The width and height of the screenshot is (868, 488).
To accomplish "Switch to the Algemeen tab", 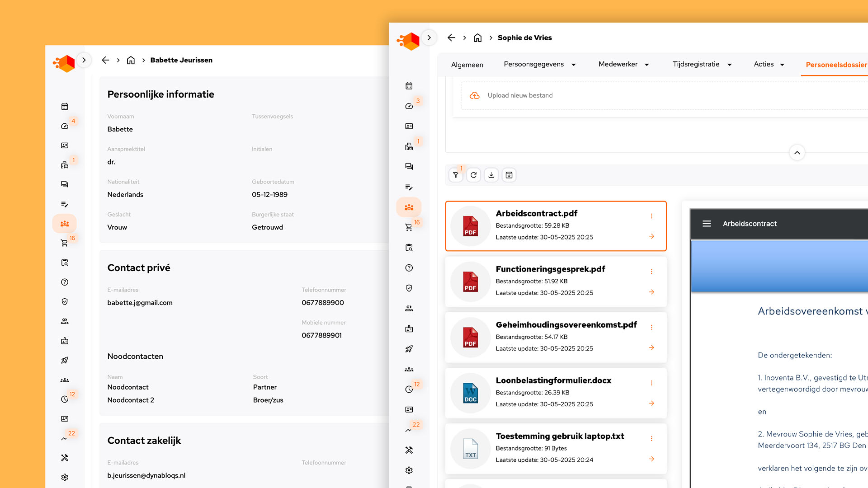I will (x=467, y=65).
